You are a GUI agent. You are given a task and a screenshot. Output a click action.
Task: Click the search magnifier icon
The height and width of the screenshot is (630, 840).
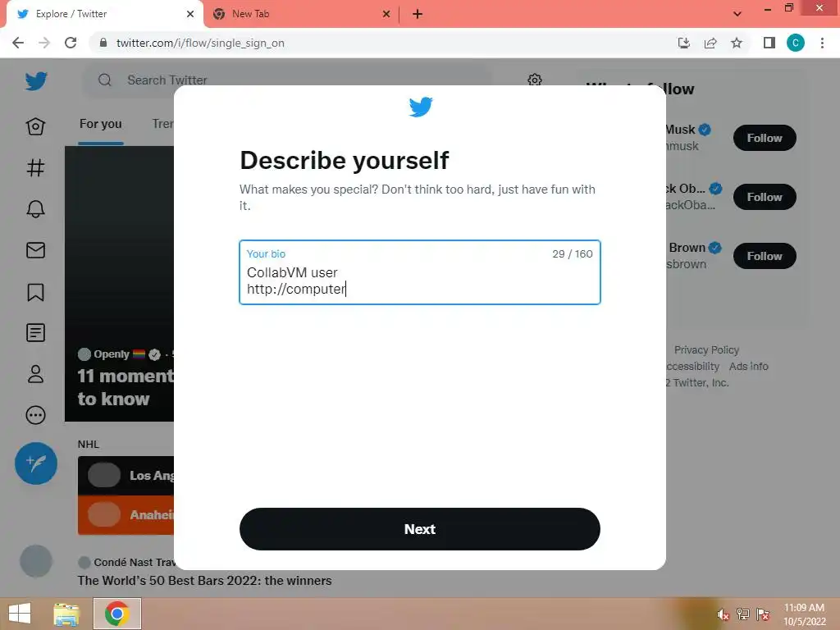pyautogui.click(x=105, y=80)
